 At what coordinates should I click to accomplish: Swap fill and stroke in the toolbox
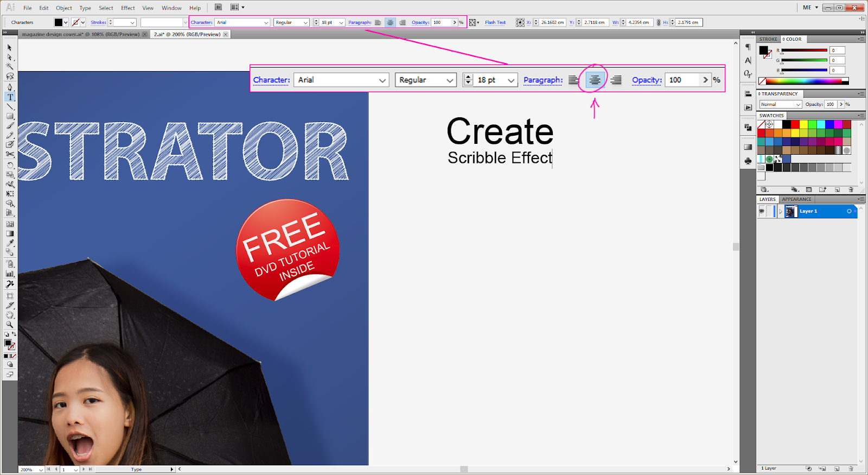[x=14, y=334]
